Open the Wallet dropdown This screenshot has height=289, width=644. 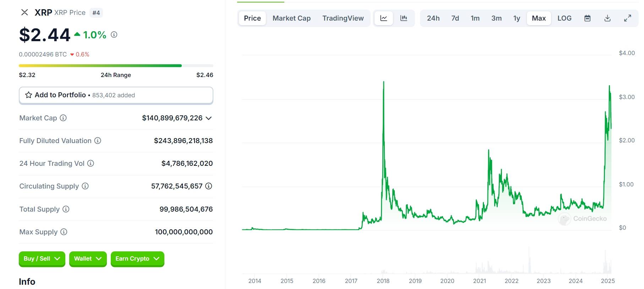[88, 259]
